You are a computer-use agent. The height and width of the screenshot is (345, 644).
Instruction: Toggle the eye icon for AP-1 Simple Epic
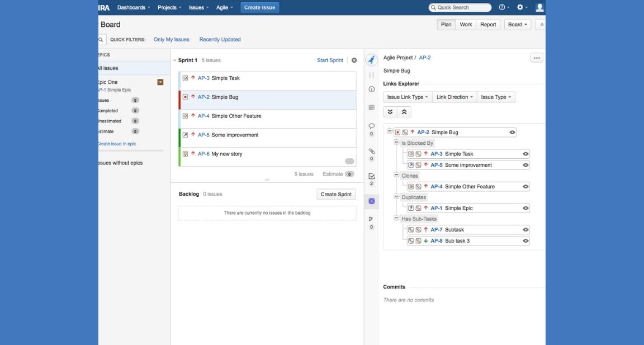[525, 209]
